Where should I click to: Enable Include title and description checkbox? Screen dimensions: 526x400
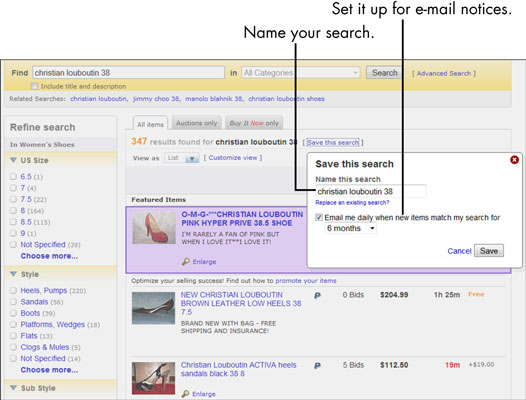(x=34, y=86)
